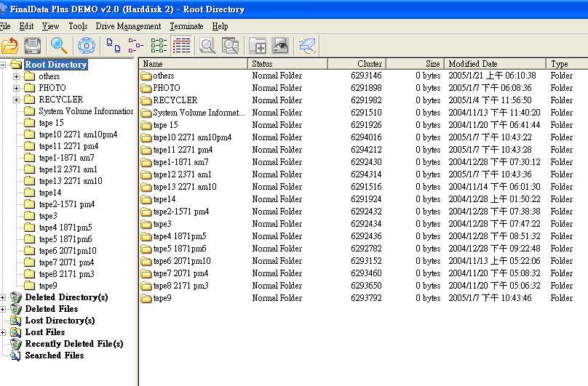Image resolution: width=588 pixels, height=386 pixels.
Task: Select 'tape10 2271 am10pm4' in the tree
Action: coord(78,134)
